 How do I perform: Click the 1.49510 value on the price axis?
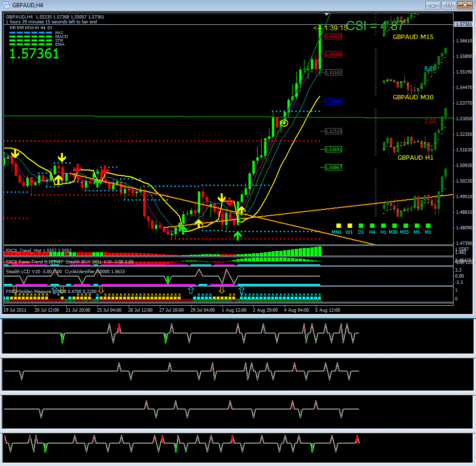[464, 197]
